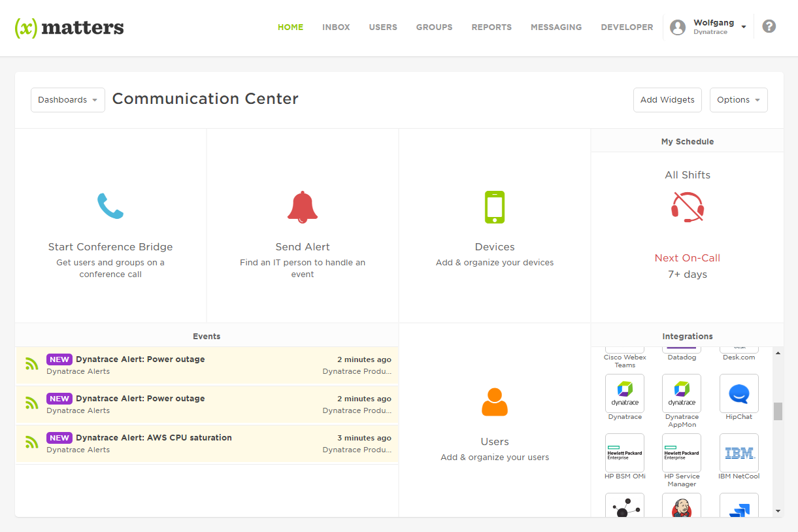Screen dimensions: 798x532
Task: Open the black node-graph integration icon
Action: pyautogui.click(x=625, y=505)
